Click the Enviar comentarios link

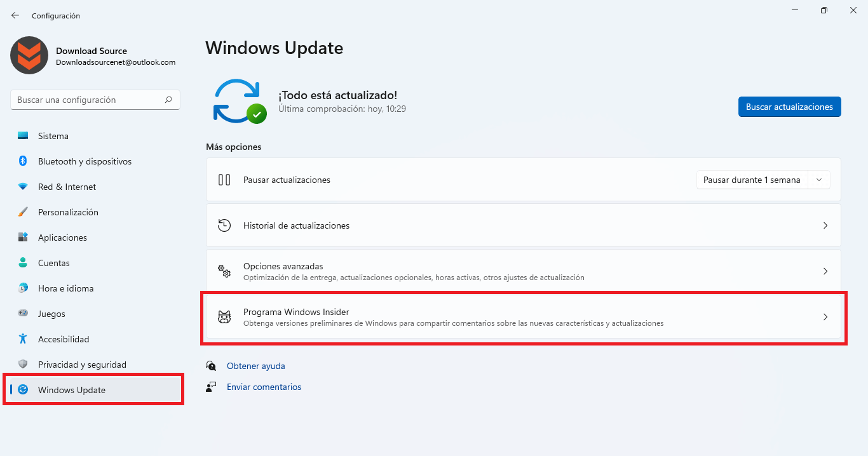[x=264, y=387]
